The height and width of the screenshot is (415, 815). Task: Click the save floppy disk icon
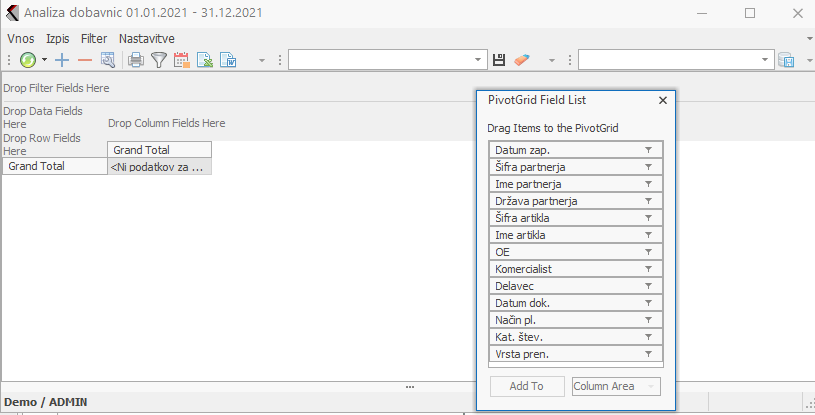pos(500,61)
